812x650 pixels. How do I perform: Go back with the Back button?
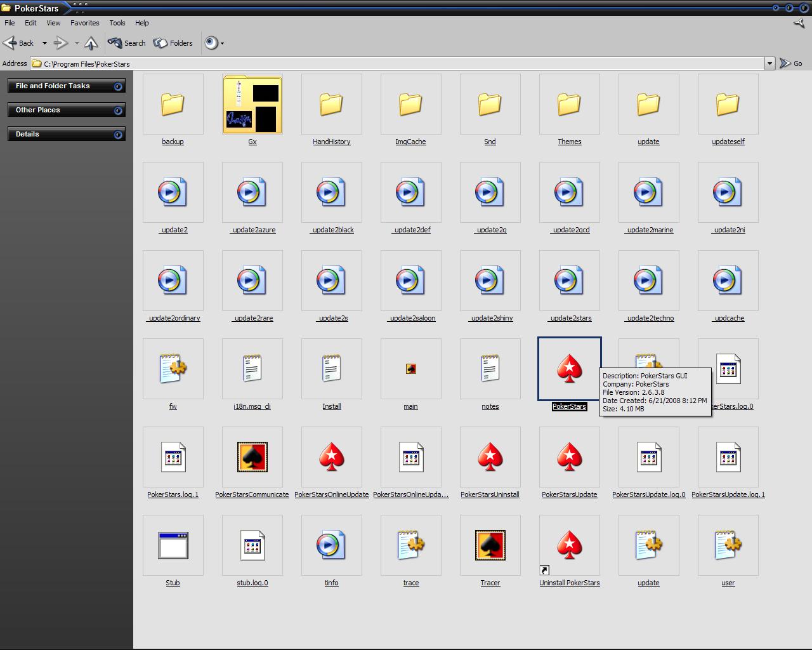pyautogui.click(x=18, y=43)
